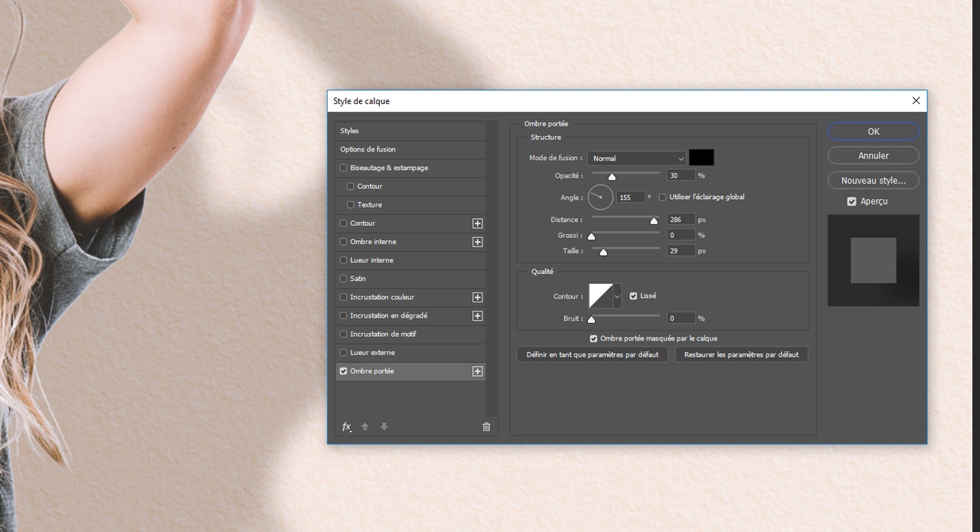Select the Lueur interne effect row
This screenshot has width=980, height=532.
pos(410,260)
